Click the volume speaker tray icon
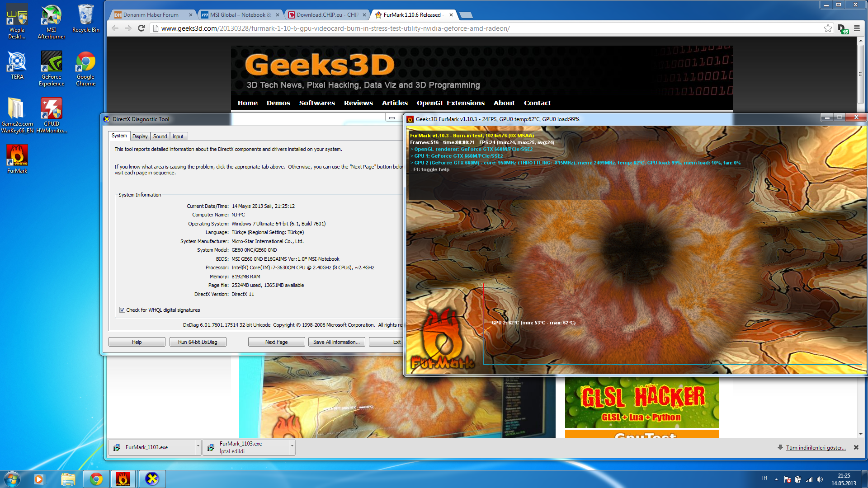 [x=820, y=479]
